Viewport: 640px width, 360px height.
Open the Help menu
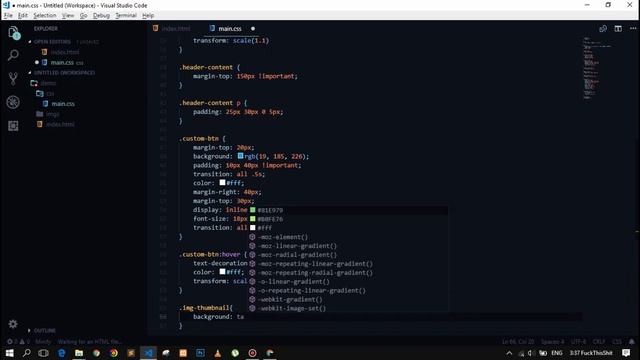tap(148, 16)
